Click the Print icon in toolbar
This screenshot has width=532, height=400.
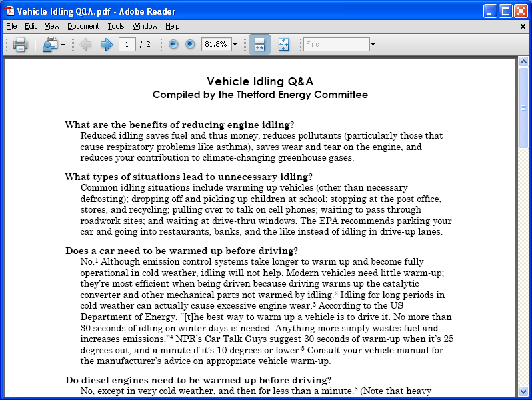[x=21, y=45]
